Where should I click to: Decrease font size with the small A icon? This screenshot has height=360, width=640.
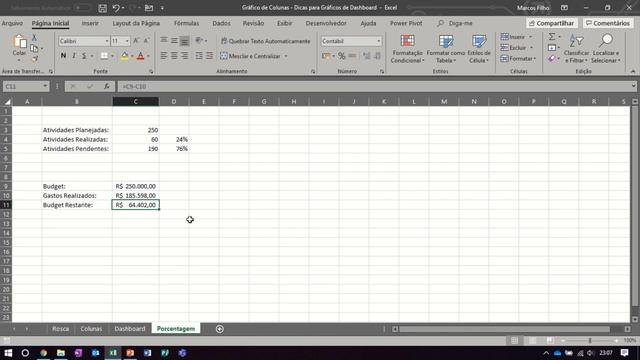(147, 41)
